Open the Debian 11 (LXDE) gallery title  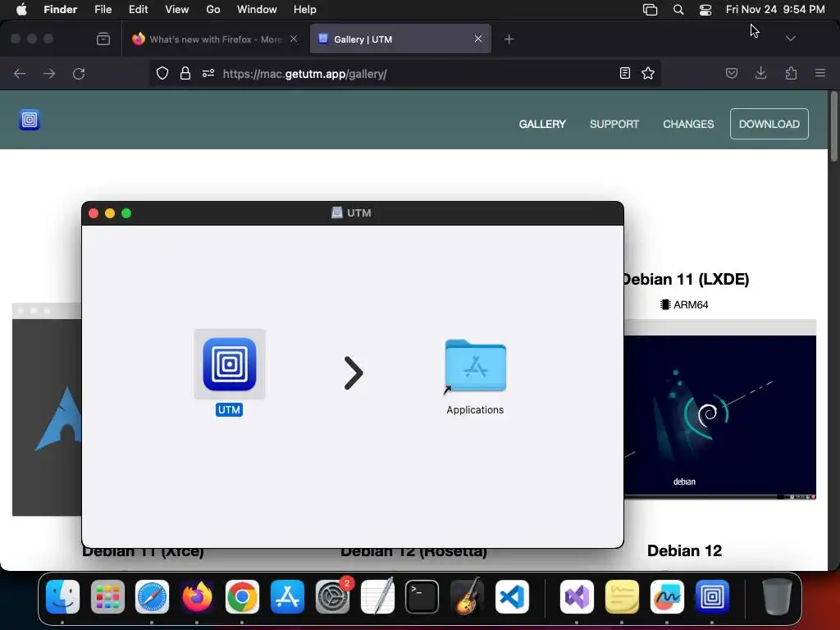click(x=685, y=279)
